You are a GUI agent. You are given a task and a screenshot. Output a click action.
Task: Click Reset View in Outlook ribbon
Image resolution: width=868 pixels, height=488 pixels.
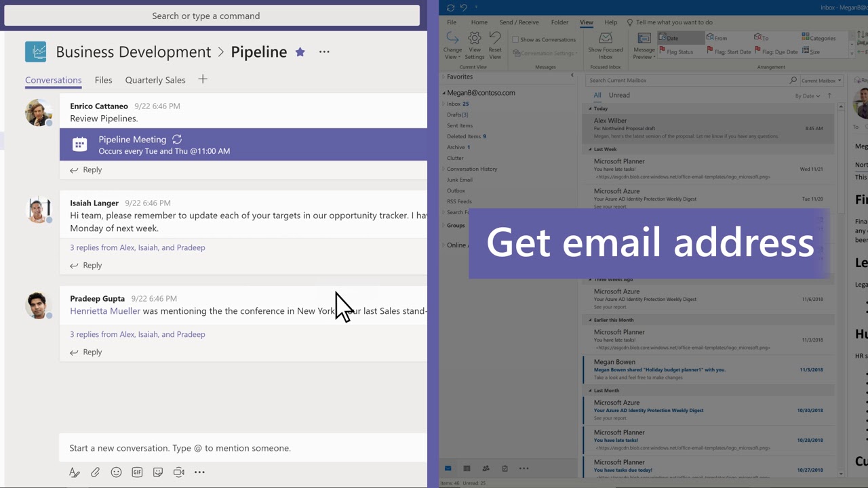495,45
